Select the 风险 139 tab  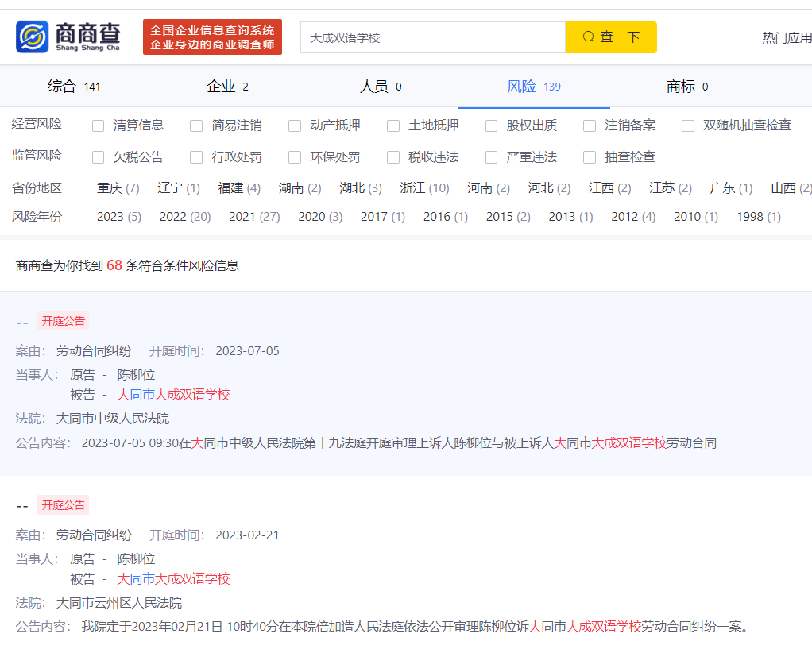[533, 87]
